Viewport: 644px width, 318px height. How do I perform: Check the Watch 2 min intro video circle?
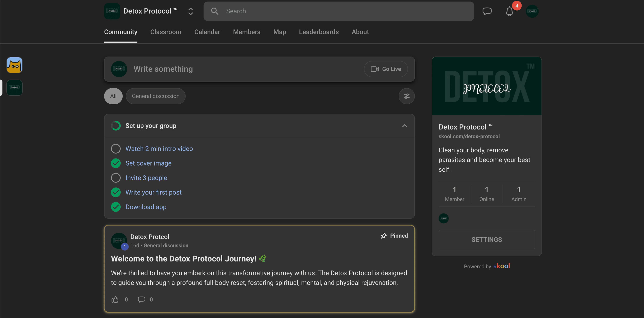coord(116,149)
